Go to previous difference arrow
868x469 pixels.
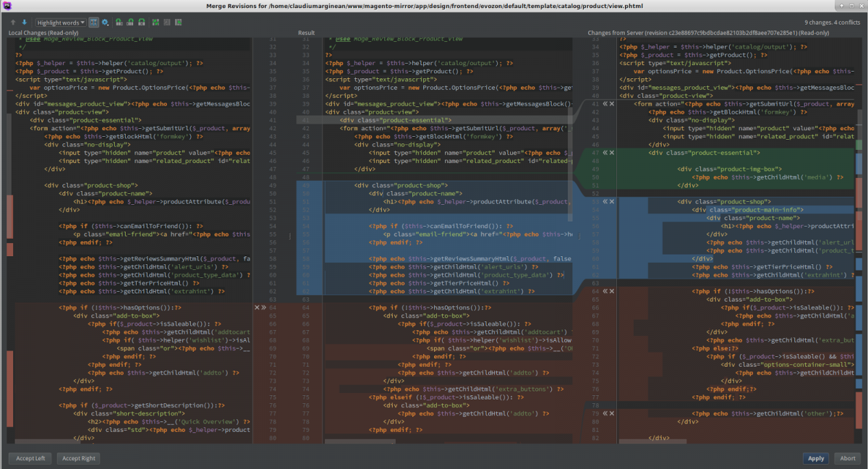pos(13,22)
